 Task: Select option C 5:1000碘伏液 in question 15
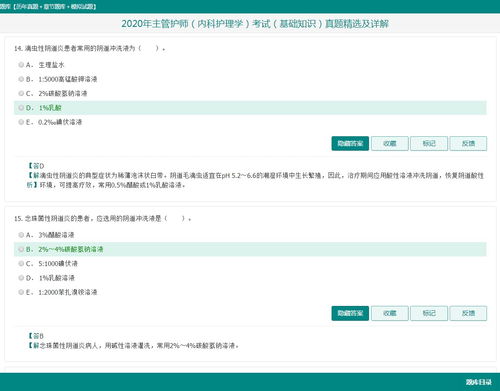(x=21, y=264)
